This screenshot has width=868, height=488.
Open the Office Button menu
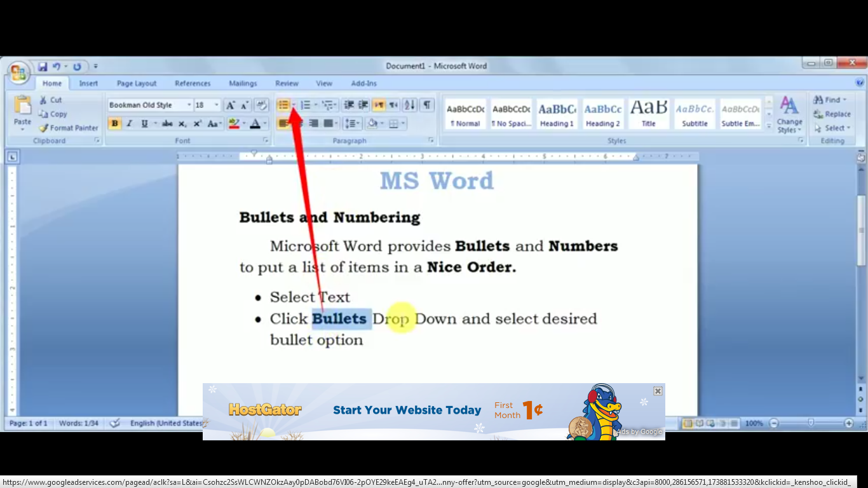pyautogui.click(x=18, y=72)
